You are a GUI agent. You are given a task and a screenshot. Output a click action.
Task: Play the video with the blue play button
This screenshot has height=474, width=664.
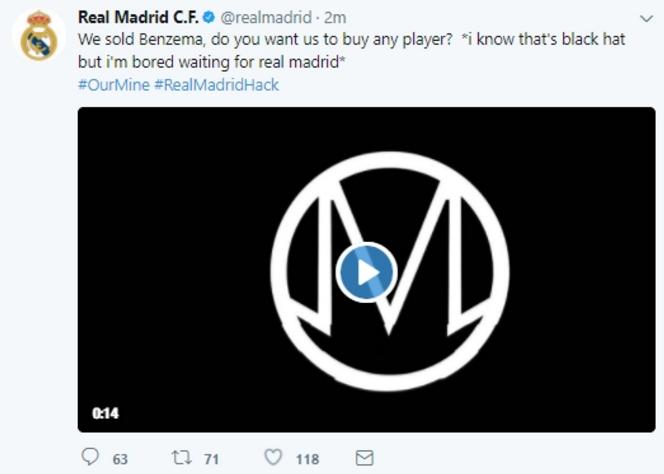coord(366,272)
